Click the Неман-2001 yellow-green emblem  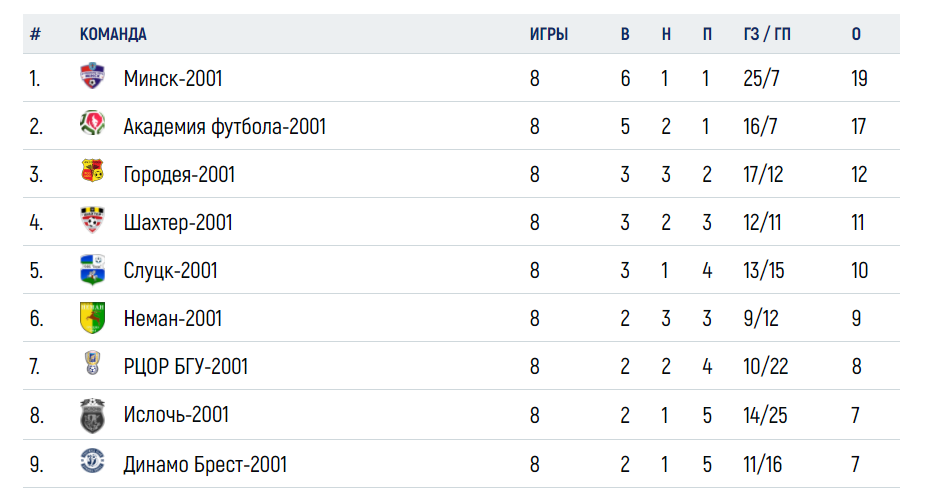(x=92, y=318)
